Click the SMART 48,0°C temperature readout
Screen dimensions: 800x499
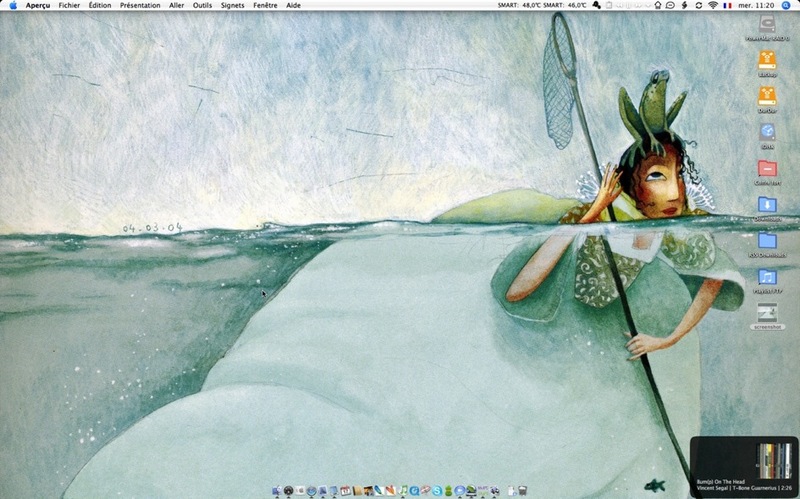(x=519, y=6)
